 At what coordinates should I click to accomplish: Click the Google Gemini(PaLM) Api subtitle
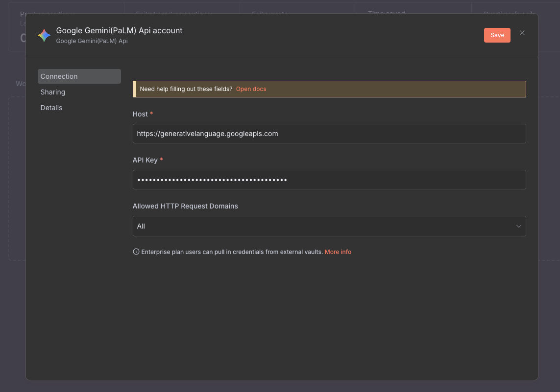[x=92, y=41]
